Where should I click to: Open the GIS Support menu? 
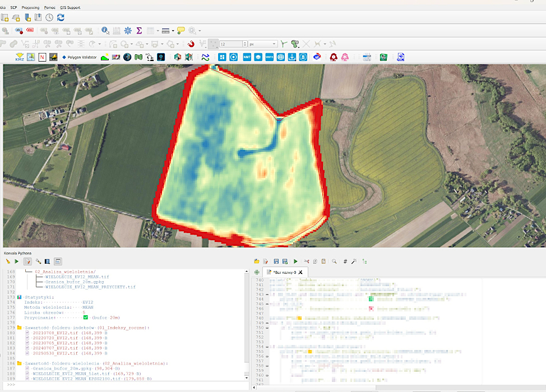click(70, 7)
